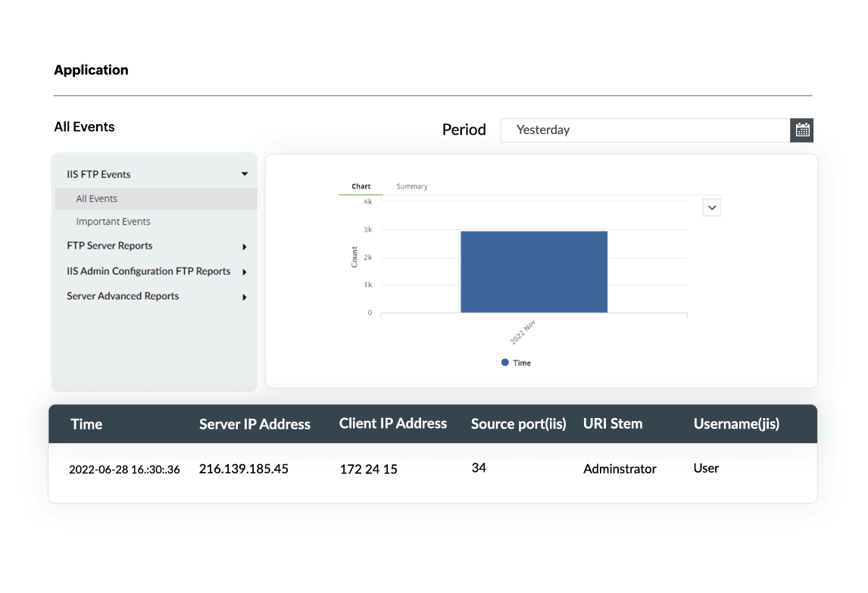Toggle the Time legend dot in chart
Screen dimensions: 868x593
505,363
